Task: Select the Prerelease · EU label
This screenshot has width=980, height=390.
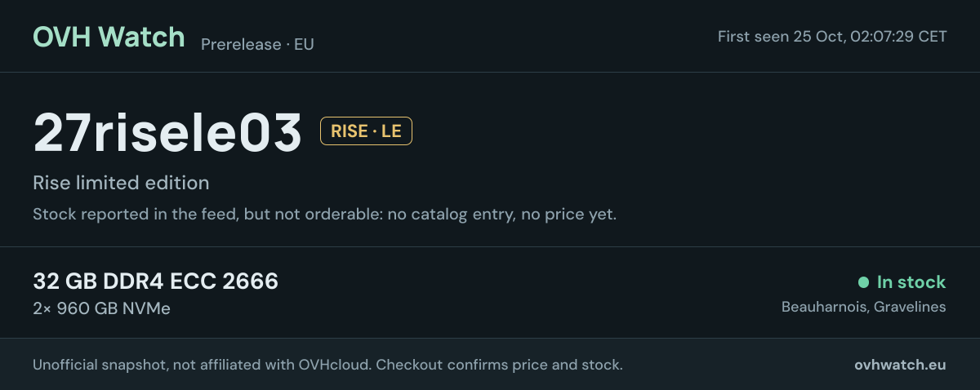Action: [x=257, y=44]
